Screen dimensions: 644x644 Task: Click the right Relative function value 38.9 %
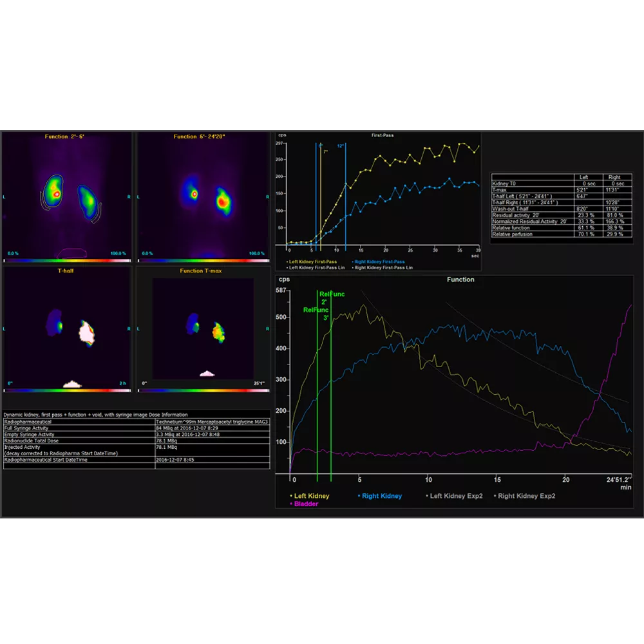pos(615,227)
